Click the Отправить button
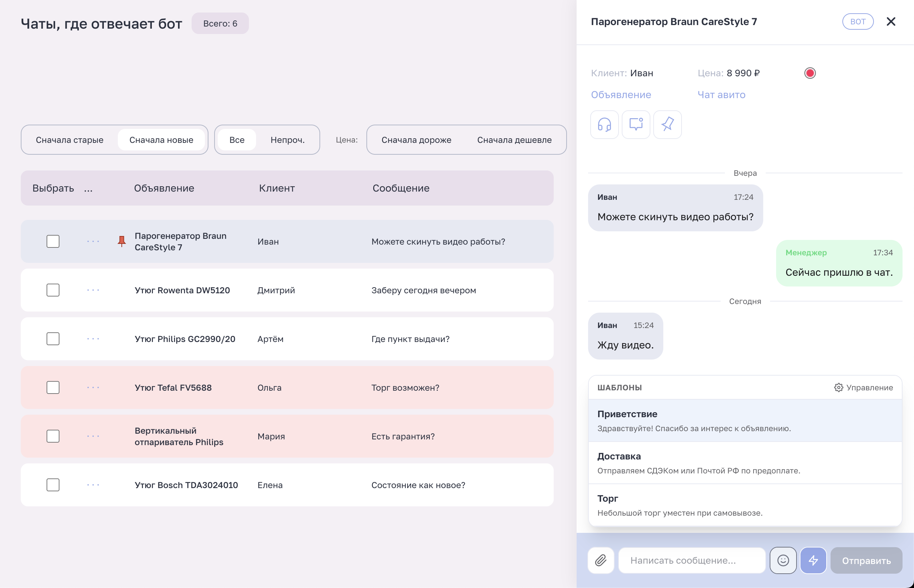This screenshot has height=588, width=914. click(x=866, y=560)
